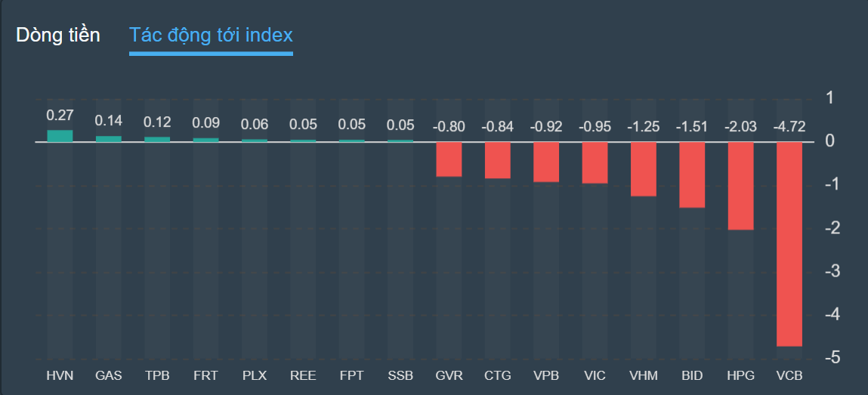Image resolution: width=868 pixels, height=395 pixels.
Task: Click the FRT ticker label on axis
Action: click(x=205, y=375)
